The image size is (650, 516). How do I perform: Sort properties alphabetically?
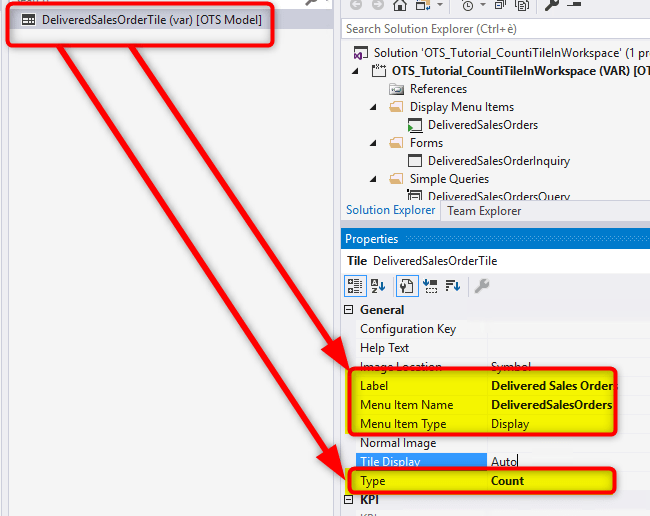[379, 286]
